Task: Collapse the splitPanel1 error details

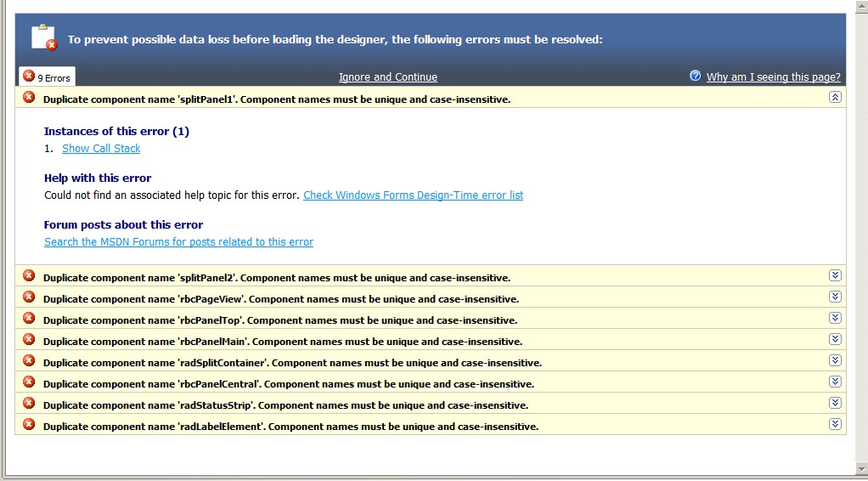Action: [835, 98]
